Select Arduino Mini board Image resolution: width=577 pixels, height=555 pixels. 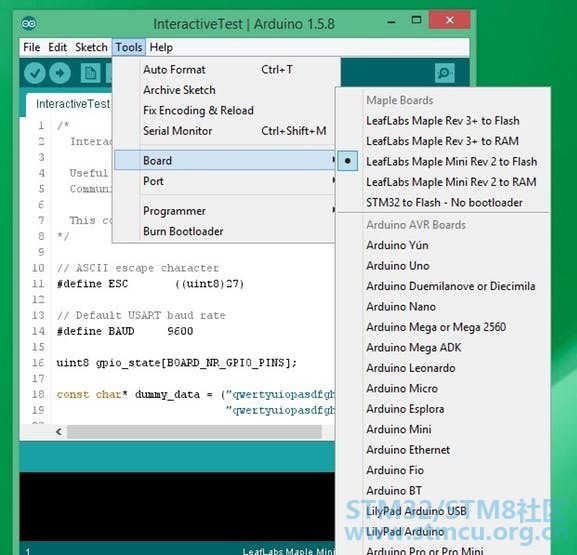(443, 429)
